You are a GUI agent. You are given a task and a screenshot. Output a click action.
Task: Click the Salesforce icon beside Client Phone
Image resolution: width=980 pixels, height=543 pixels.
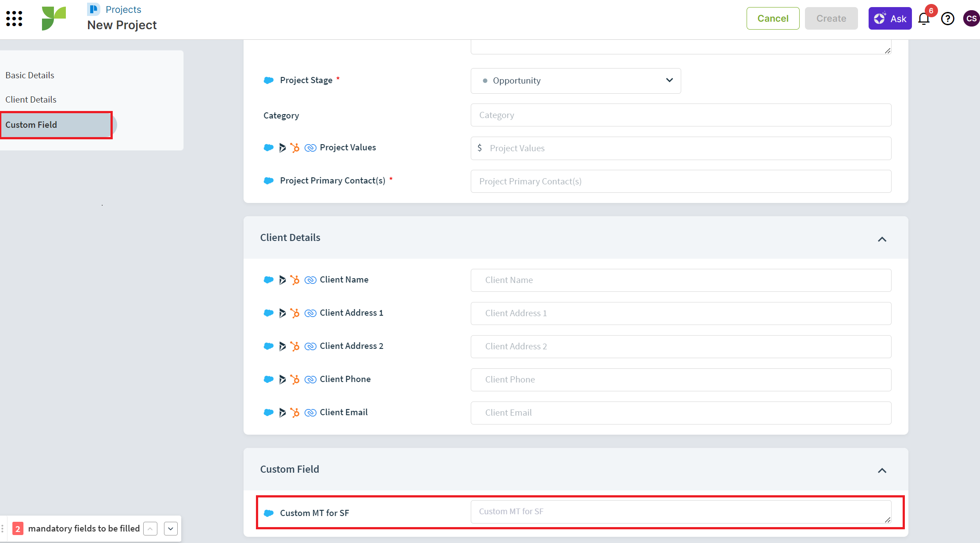tap(269, 379)
